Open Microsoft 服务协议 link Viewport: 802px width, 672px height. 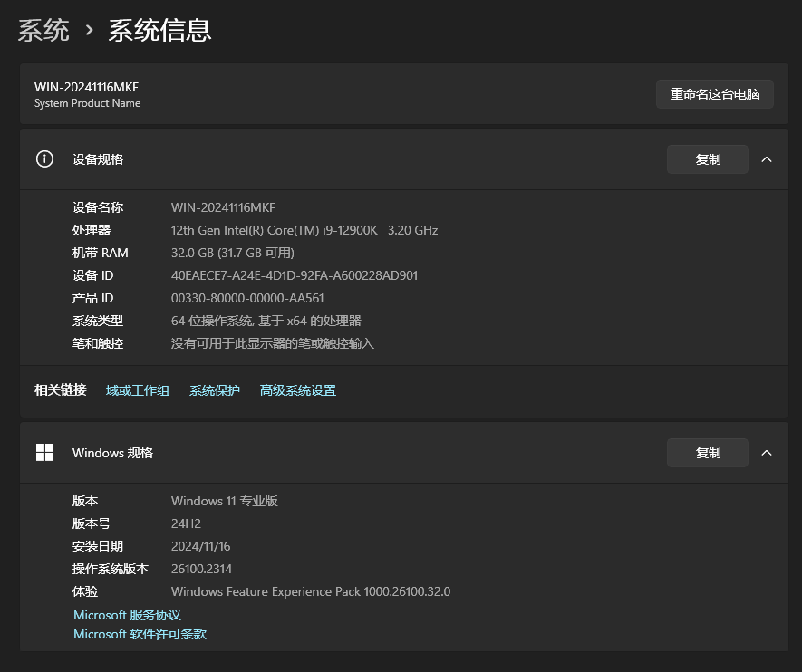pos(128,615)
